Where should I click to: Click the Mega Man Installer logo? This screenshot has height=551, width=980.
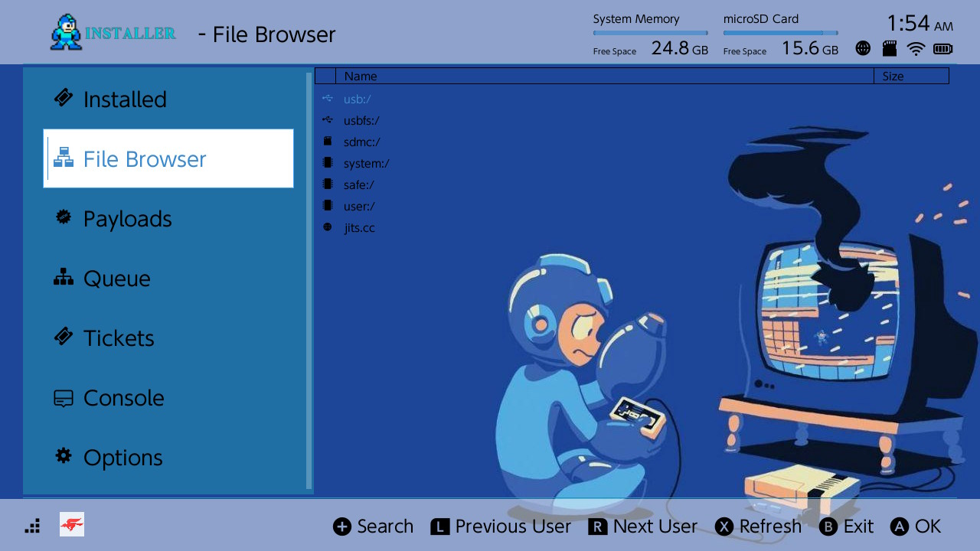(x=113, y=33)
